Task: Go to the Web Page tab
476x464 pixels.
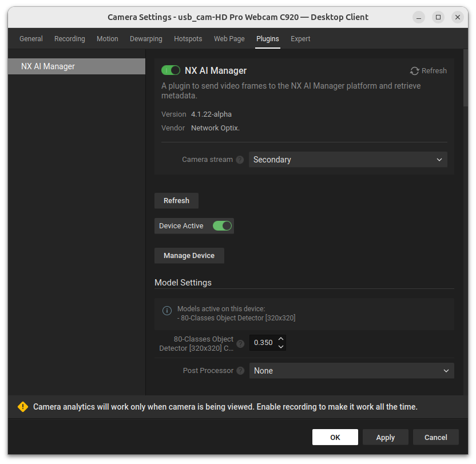Action: click(229, 39)
